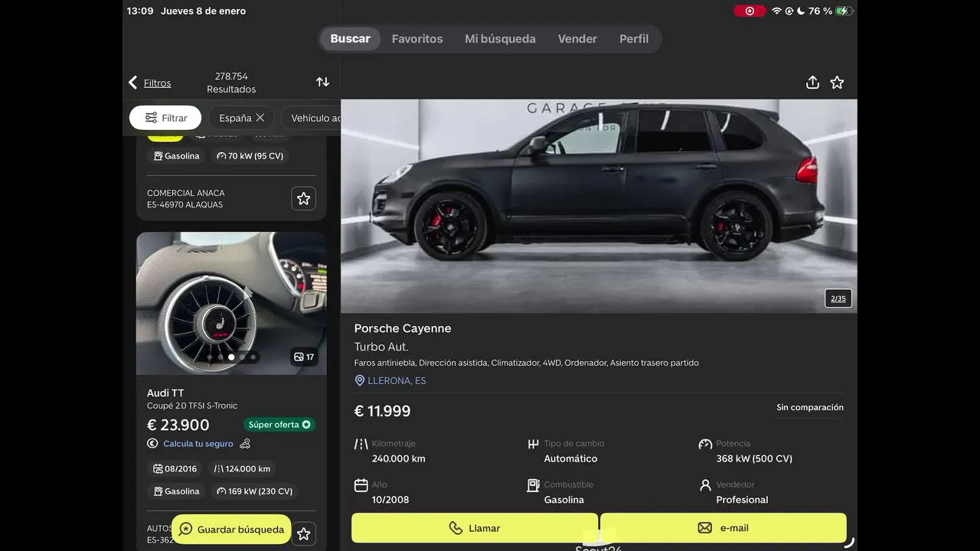
Task: Open the Calcula tu seguro link
Action: [x=198, y=444]
